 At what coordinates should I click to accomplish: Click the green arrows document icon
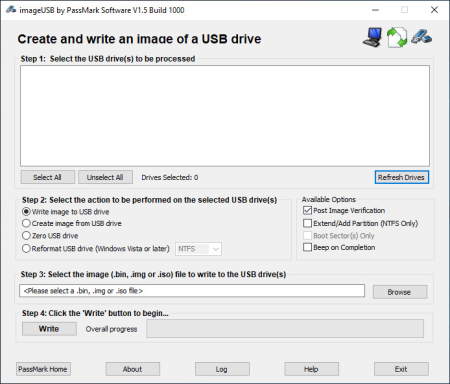[x=397, y=37]
